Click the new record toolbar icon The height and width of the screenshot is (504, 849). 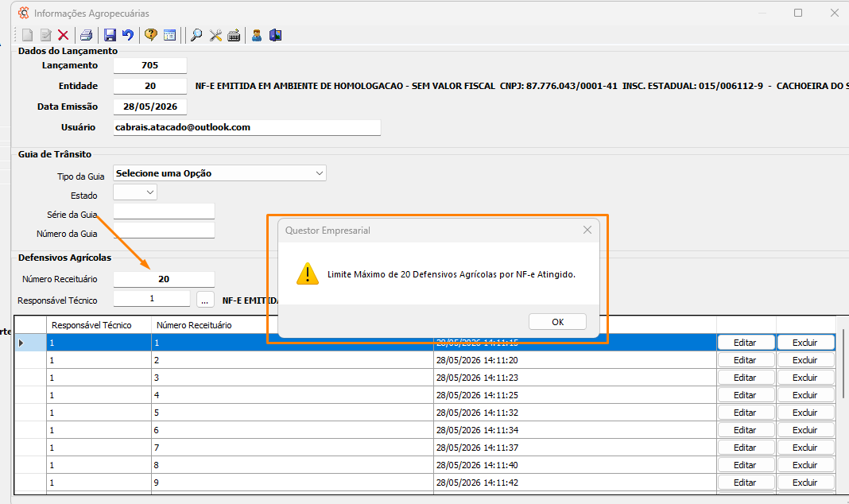pos(27,35)
